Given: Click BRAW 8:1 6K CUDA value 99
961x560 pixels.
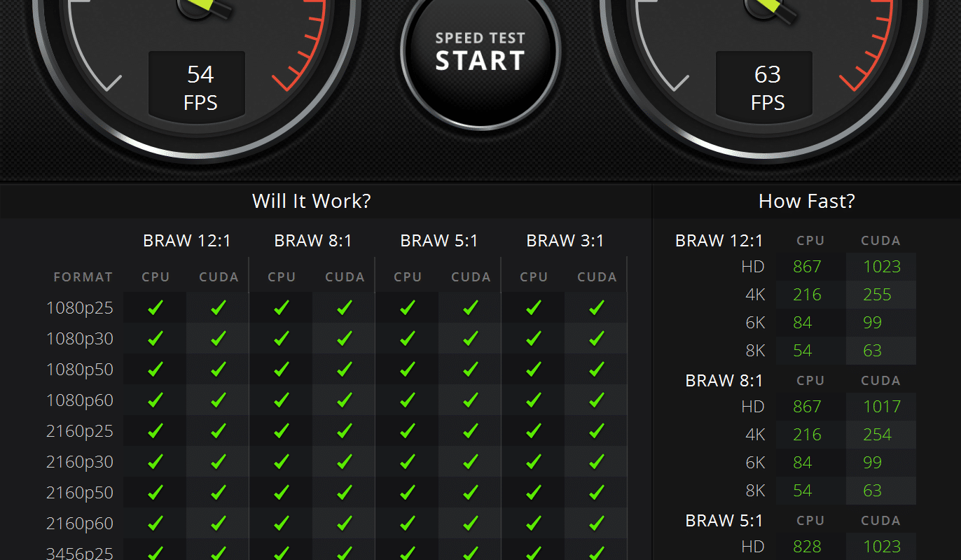Looking at the screenshot, I should tap(873, 463).
